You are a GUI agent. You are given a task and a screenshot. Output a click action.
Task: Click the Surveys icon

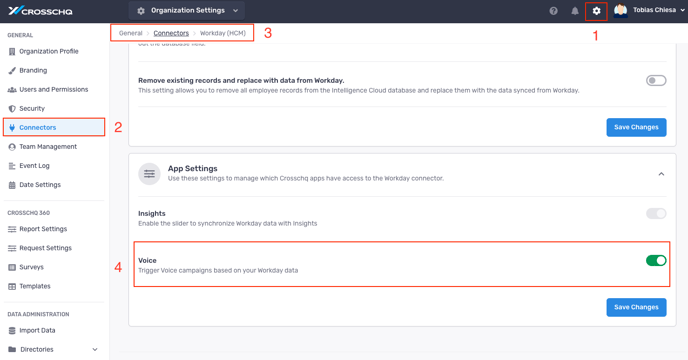(12, 267)
